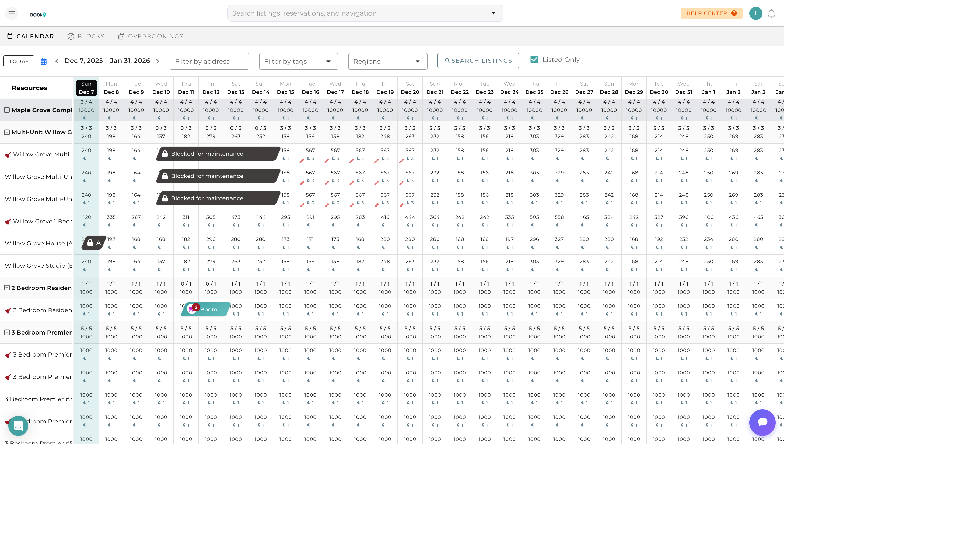980x555 pixels.
Task: Click the Today button
Action: click(x=19, y=61)
